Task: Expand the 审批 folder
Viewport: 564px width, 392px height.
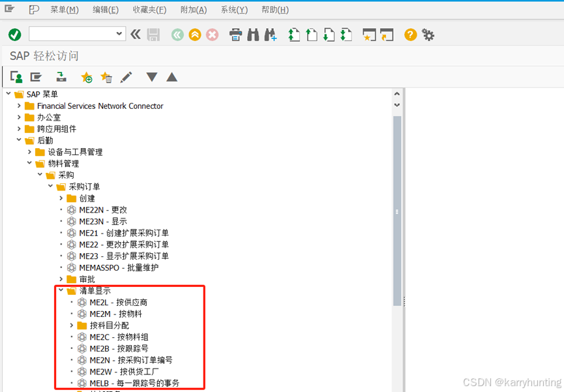Action: point(61,279)
